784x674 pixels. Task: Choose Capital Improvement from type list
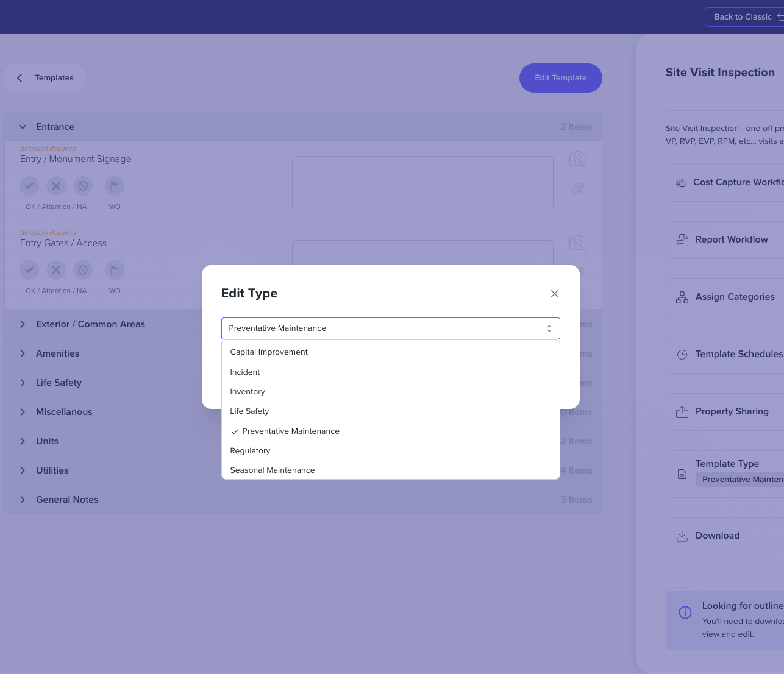tap(390, 352)
